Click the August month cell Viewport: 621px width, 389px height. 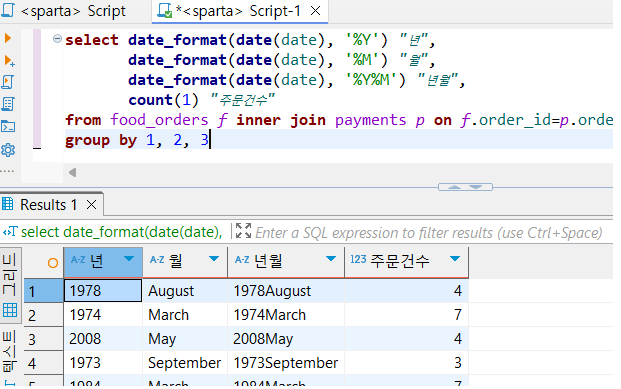[185, 291]
